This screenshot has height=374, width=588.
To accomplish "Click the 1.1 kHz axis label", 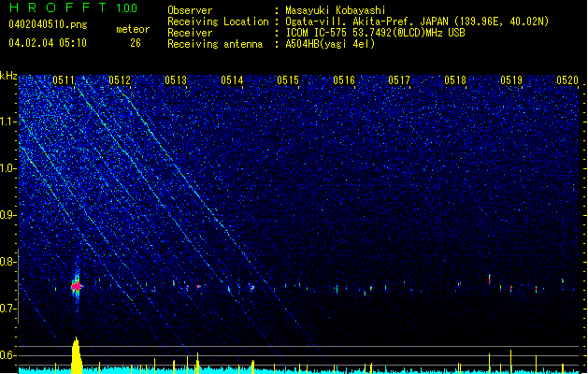I will coord(8,122).
